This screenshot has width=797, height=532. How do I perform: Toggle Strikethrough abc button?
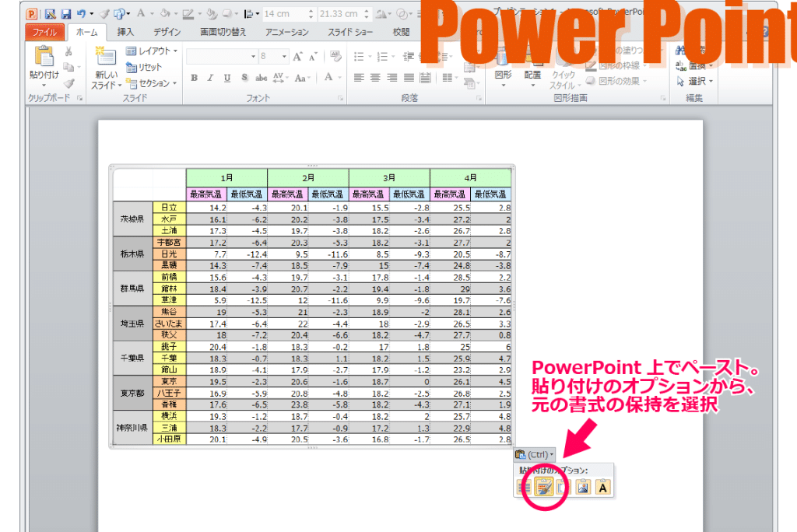(x=262, y=78)
